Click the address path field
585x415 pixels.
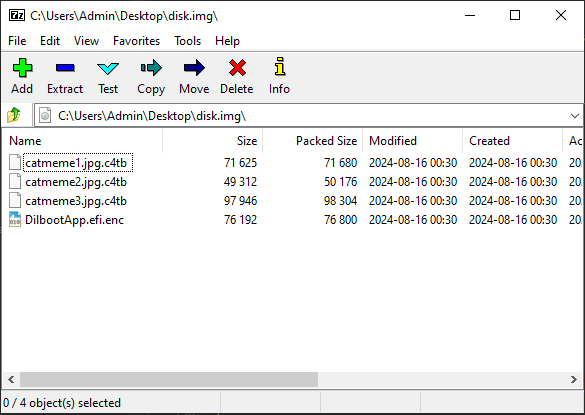click(309, 116)
